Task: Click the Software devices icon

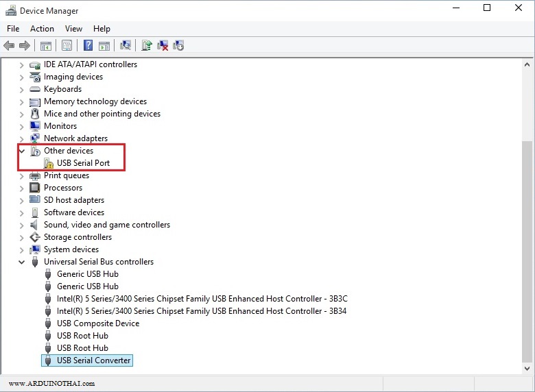Action: (35, 212)
